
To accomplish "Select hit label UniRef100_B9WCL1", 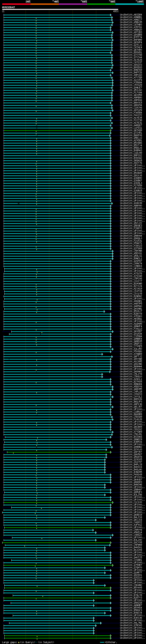I will [x=131, y=258].
